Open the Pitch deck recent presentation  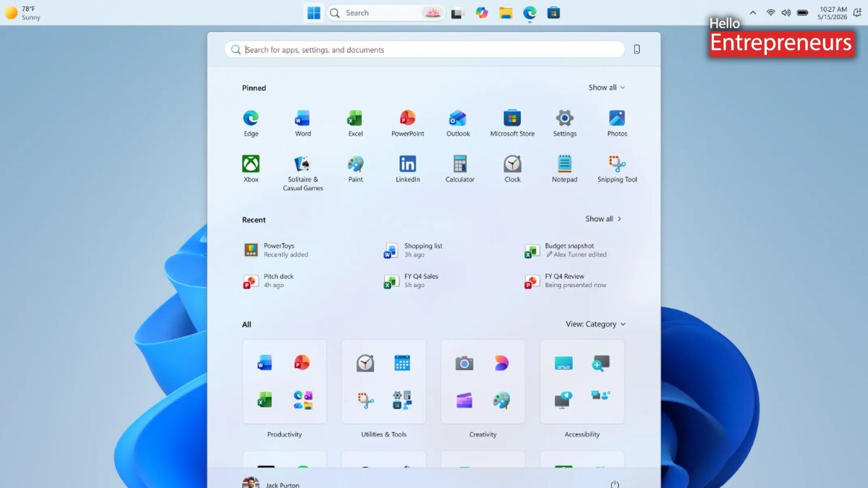click(269, 281)
